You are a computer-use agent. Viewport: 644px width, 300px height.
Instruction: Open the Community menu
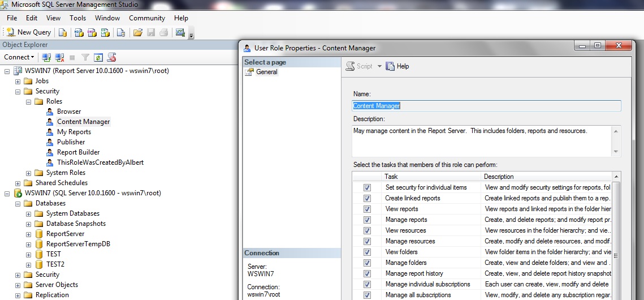pyautogui.click(x=147, y=18)
